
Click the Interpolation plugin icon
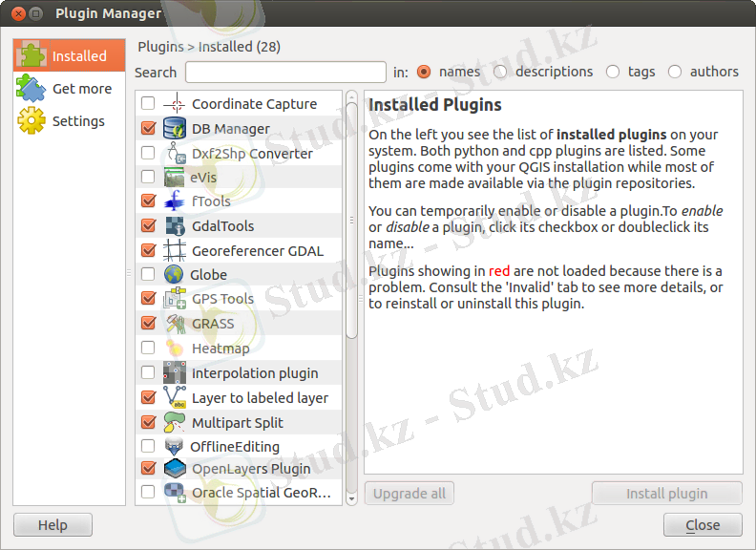pos(175,372)
